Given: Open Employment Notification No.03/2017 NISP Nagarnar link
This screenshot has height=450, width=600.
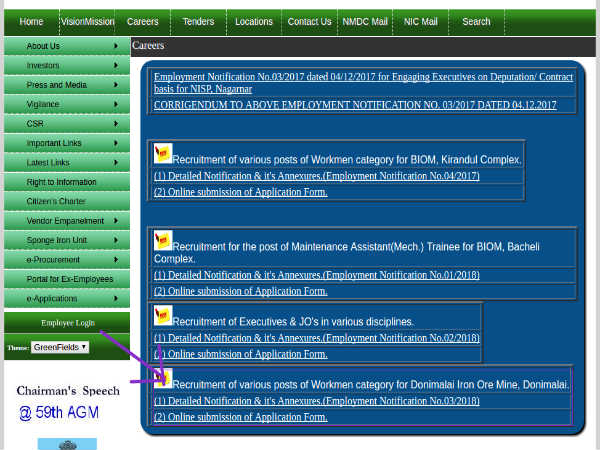Looking at the screenshot, I should 364,83.
